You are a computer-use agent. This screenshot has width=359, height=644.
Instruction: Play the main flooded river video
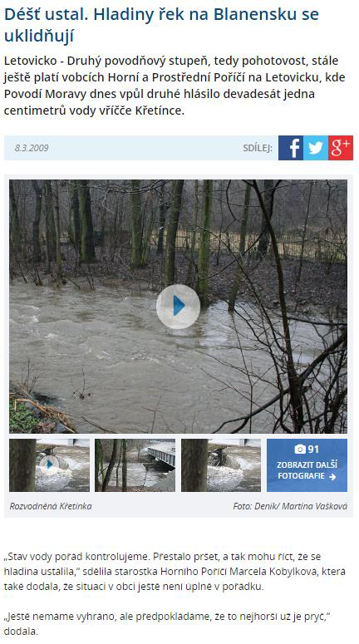point(179,307)
